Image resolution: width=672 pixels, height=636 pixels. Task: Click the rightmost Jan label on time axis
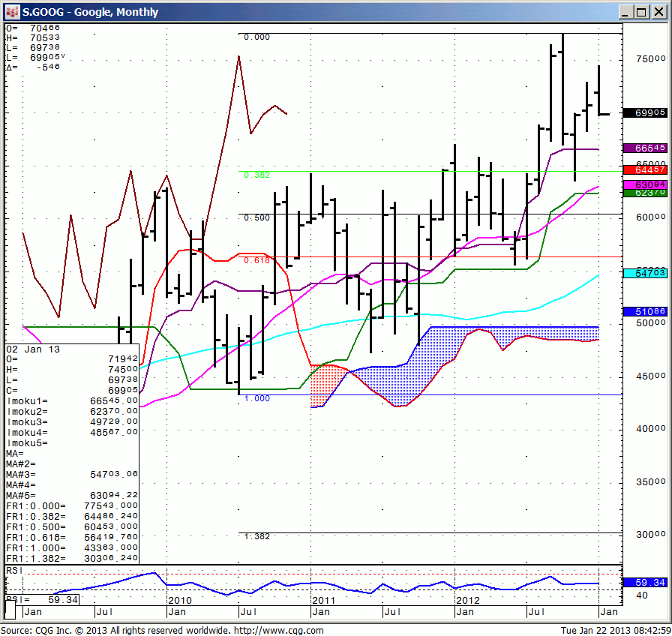click(609, 612)
